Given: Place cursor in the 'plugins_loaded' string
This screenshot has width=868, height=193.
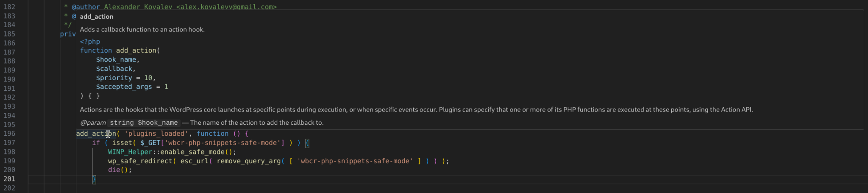Looking at the screenshot, I should [x=156, y=134].
